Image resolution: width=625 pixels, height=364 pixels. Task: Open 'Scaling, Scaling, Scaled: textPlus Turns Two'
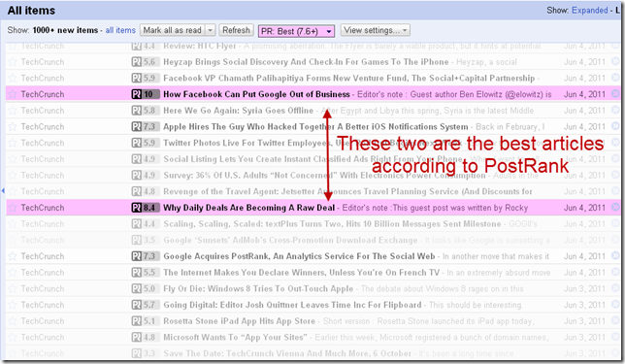[332, 224]
